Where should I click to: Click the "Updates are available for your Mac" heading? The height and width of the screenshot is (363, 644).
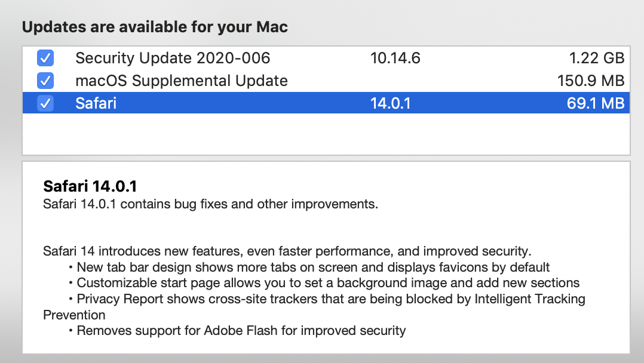(155, 27)
